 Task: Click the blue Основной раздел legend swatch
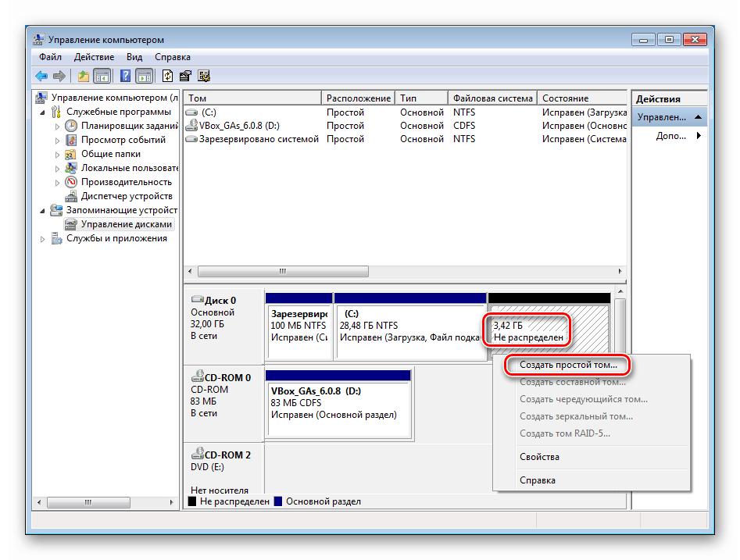pyautogui.click(x=278, y=501)
